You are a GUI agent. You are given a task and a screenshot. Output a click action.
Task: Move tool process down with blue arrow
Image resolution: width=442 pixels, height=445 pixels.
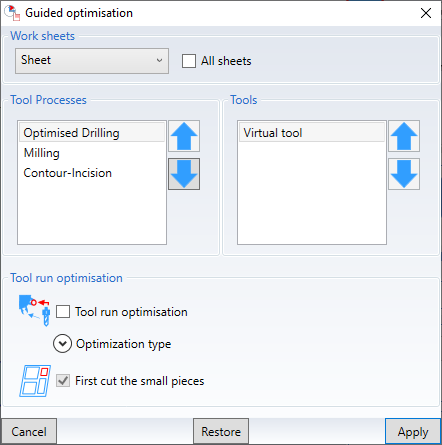point(184,174)
